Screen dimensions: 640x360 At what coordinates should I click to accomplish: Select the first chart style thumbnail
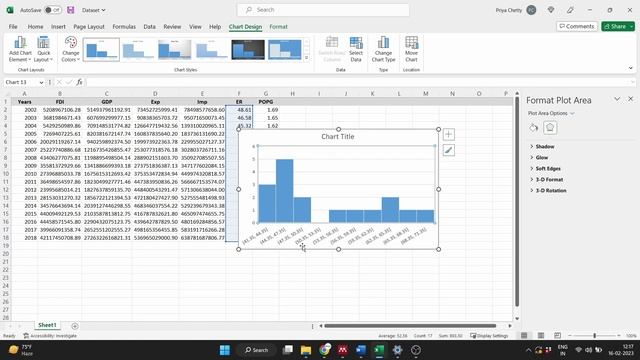[x=101, y=50]
